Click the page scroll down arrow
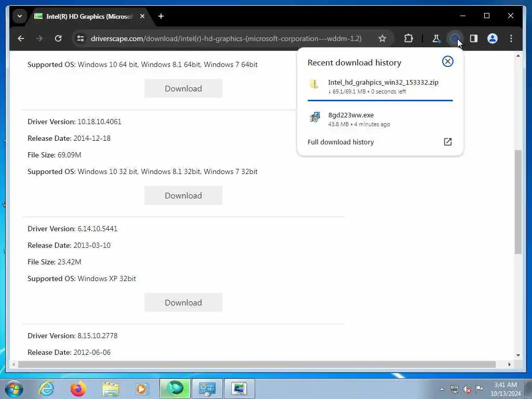This screenshot has width=532, height=399. coord(518,355)
